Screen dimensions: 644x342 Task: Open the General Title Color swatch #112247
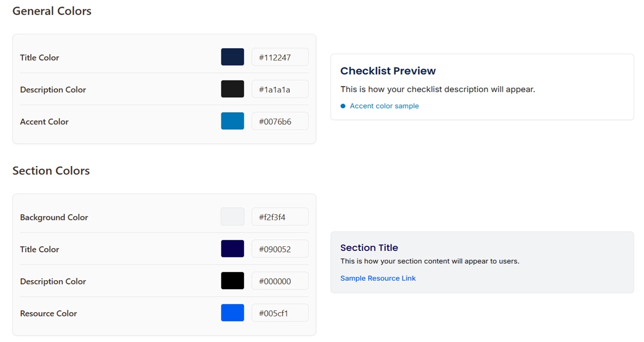(232, 57)
